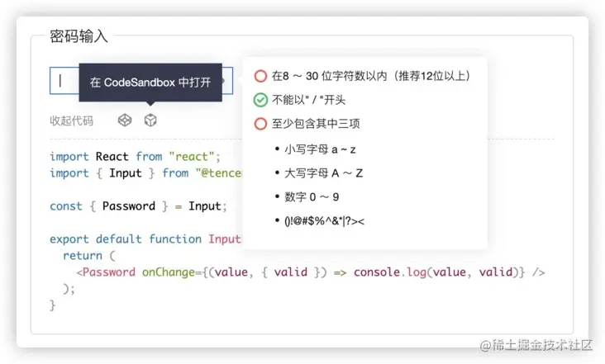Click the const { Password } = Input line
The image size is (605, 364).
coord(138,206)
